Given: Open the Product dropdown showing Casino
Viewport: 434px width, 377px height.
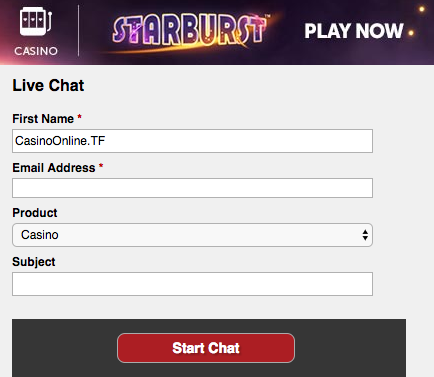Looking at the screenshot, I should (x=192, y=235).
